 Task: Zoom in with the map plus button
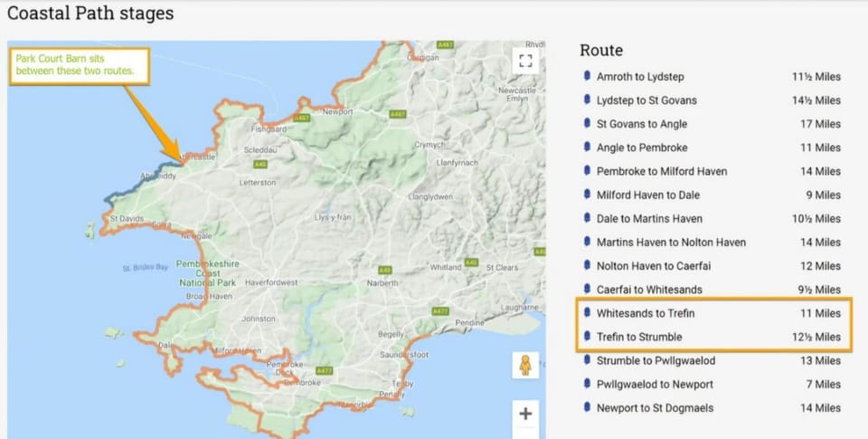[524, 415]
